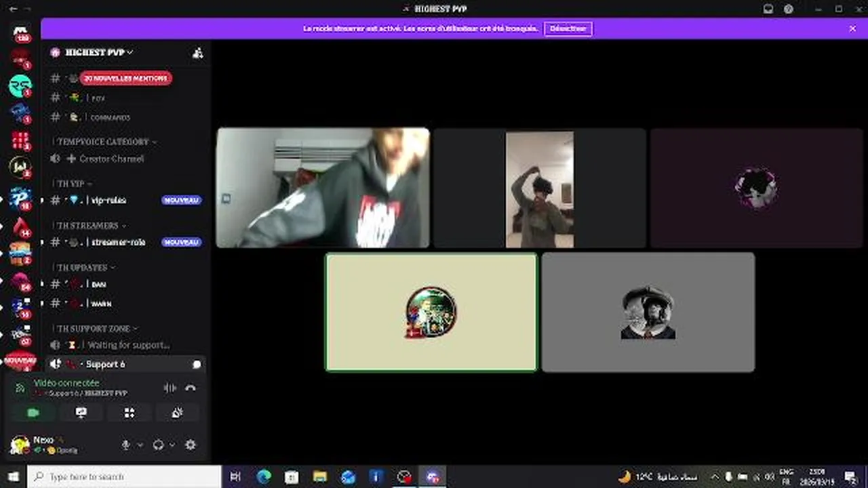This screenshot has height=488, width=868.
Task: Open the soundboard party icon
Action: click(x=177, y=412)
